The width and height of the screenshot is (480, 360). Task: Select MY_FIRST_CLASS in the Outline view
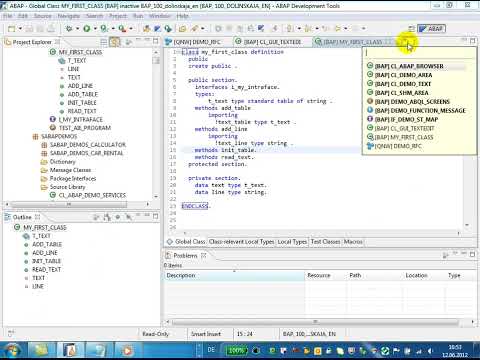click(45, 227)
